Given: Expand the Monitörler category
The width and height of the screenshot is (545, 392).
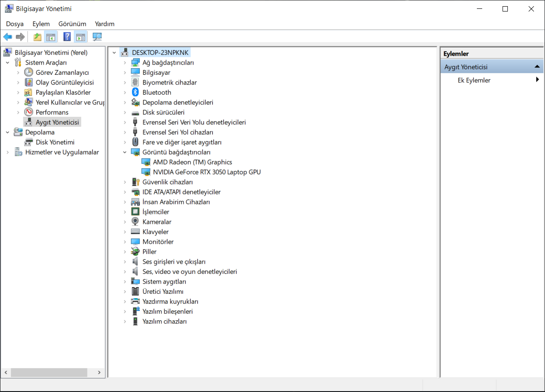Looking at the screenshot, I should pos(125,242).
